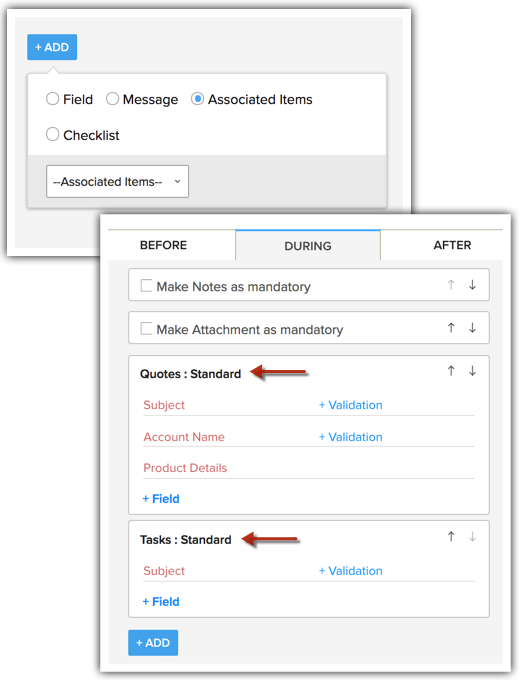Choose the Checklist radio option
519x680 pixels.
(x=52, y=134)
